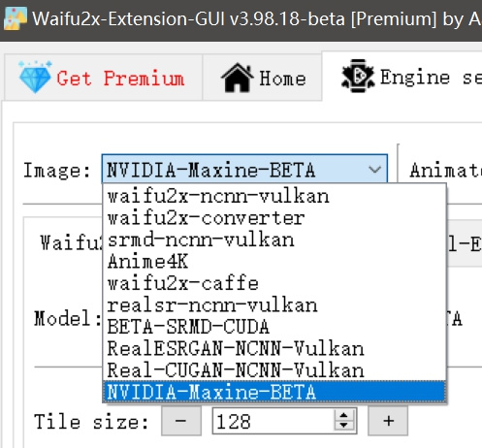The width and height of the screenshot is (482, 448).
Task: Click the Waifu2x app icon in title bar
Action: pos(15,18)
